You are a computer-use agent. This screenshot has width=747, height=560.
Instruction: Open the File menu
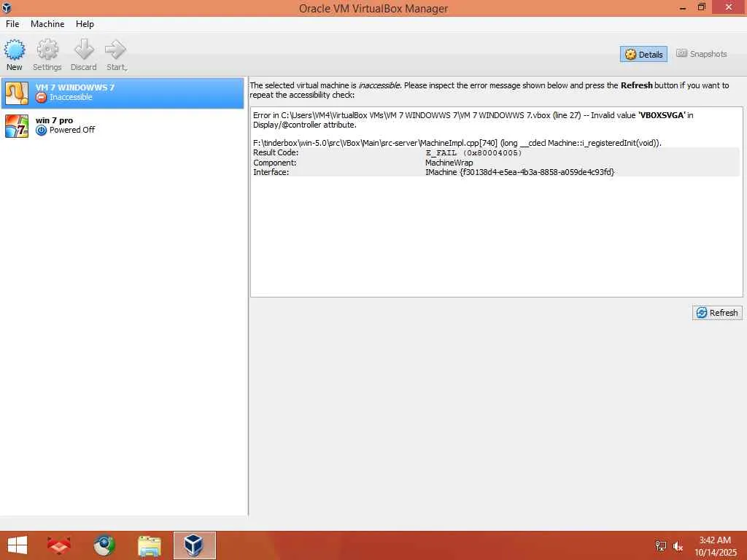point(12,24)
